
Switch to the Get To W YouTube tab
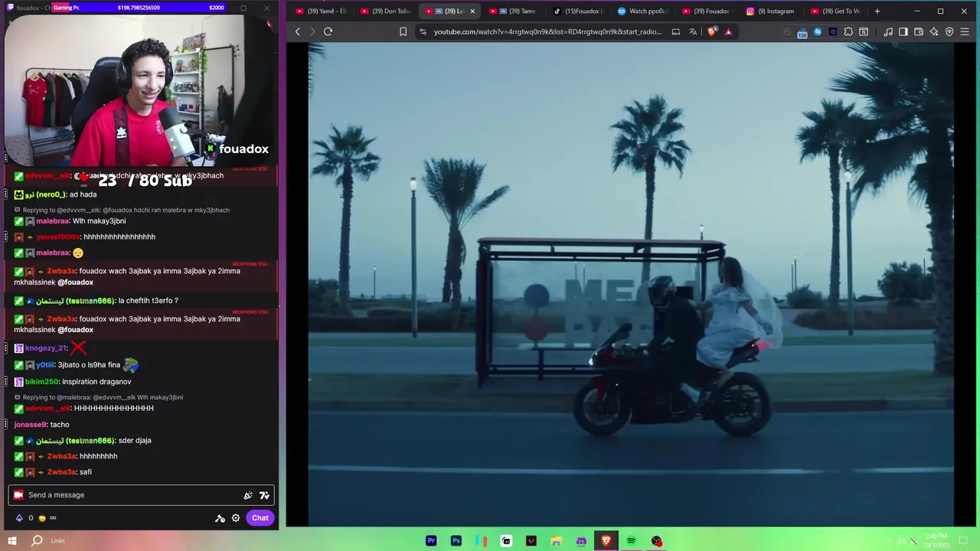point(836,11)
